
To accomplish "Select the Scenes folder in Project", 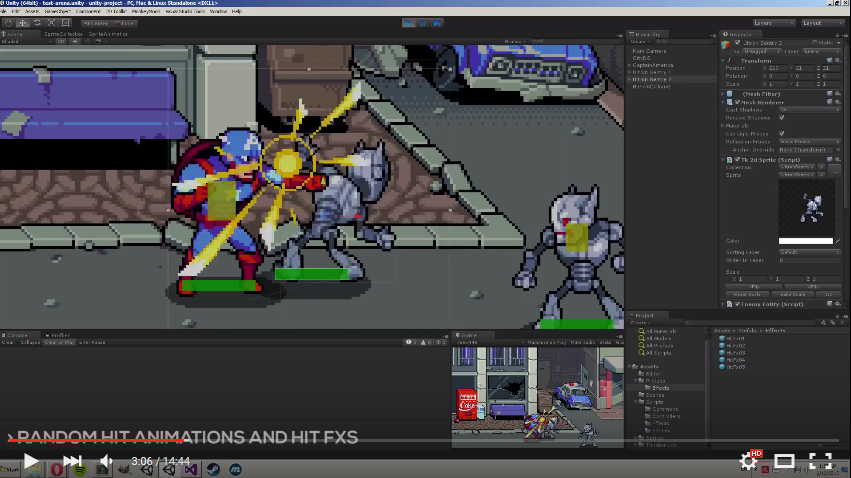I will point(651,395).
